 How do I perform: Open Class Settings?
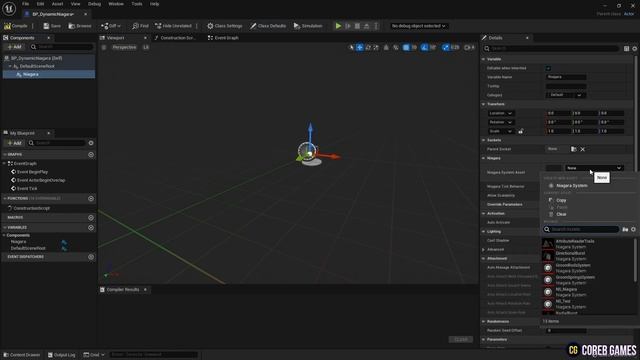[x=224, y=26]
